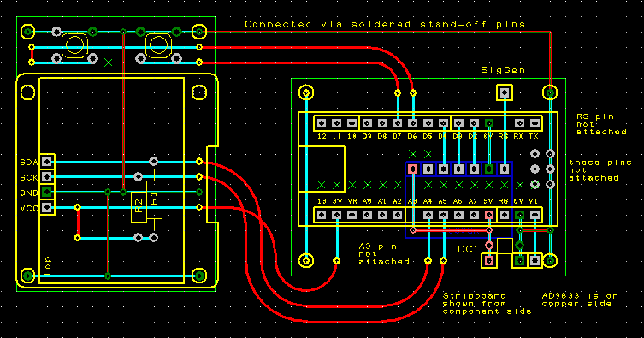Select the SigGen board top-left mounting hole
This screenshot has width=644, height=338.
(306, 92)
